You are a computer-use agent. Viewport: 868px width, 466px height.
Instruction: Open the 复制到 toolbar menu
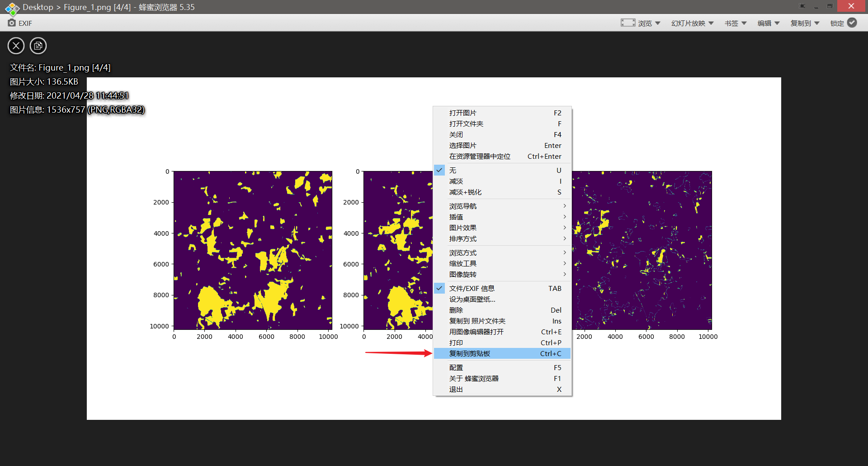pyautogui.click(x=805, y=23)
